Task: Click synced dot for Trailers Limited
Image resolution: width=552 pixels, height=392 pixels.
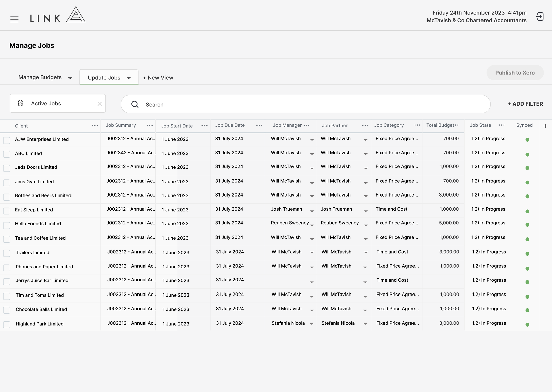Action: [527, 254]
